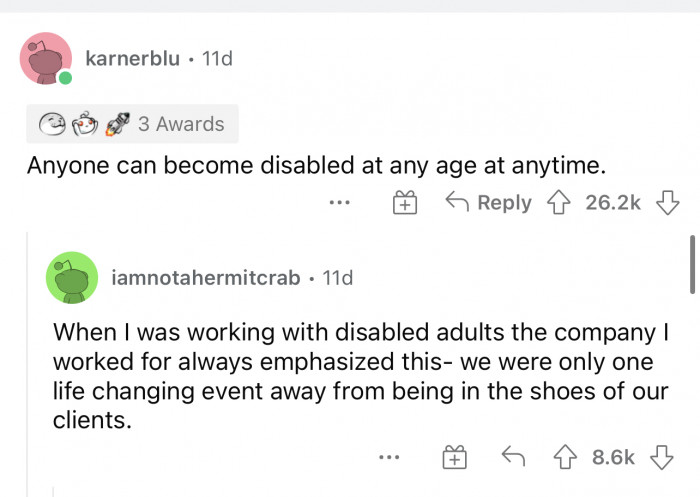The height and width of the screenshot is (497, 700).
Task: Open more options for karnerblu's comment
Action: [340, 203]
